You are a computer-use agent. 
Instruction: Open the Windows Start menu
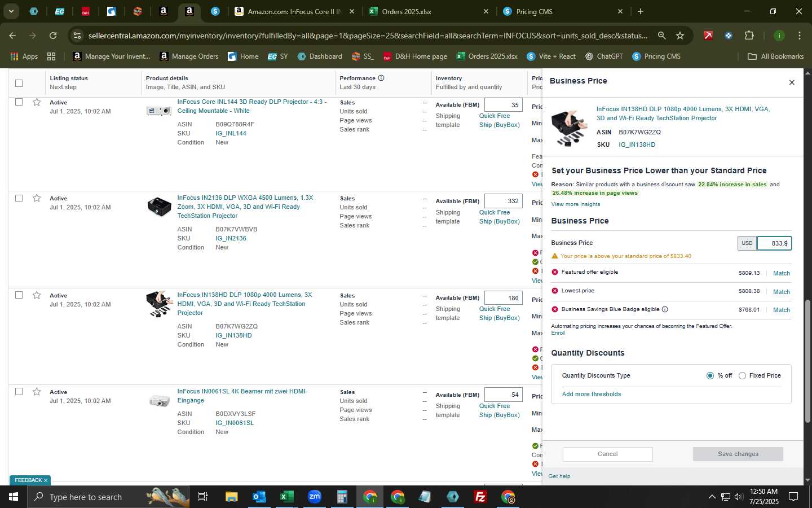[14, 497]
